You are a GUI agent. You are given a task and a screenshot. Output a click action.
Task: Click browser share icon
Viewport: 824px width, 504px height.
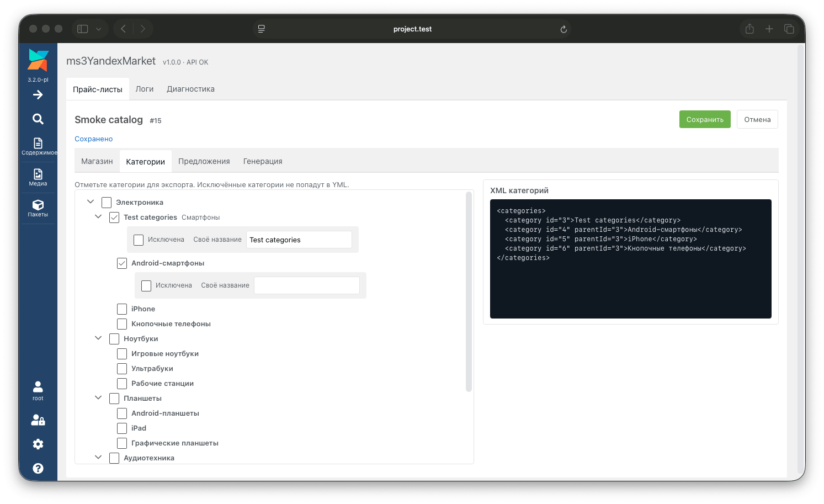(x=749, y=29)
